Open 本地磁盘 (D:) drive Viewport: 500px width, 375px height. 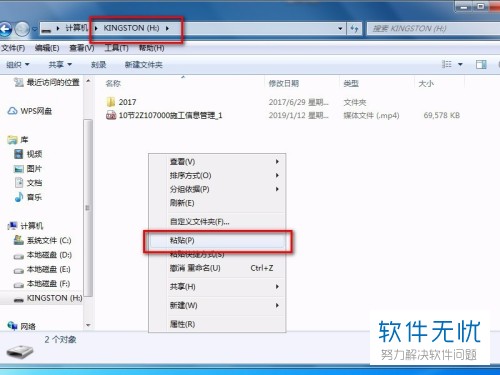pos(49,255)
